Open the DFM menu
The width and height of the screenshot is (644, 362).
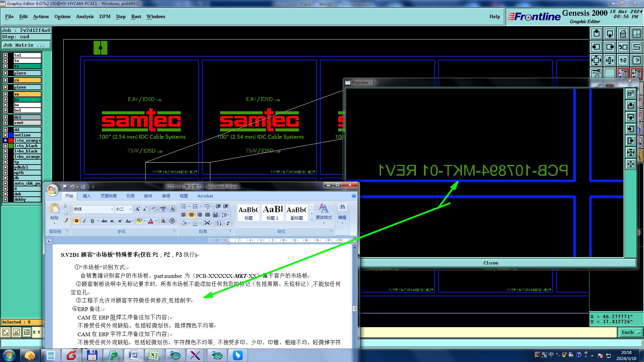pyautogui.click(x=105, y=16)
